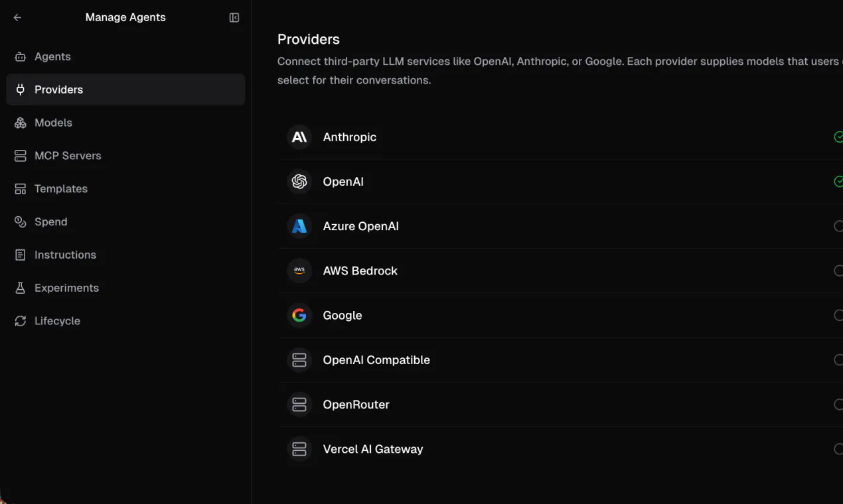Screen dimensions: 843x504
Task: Click the status circle on OpenRouter row
Action: click(838, 405)
